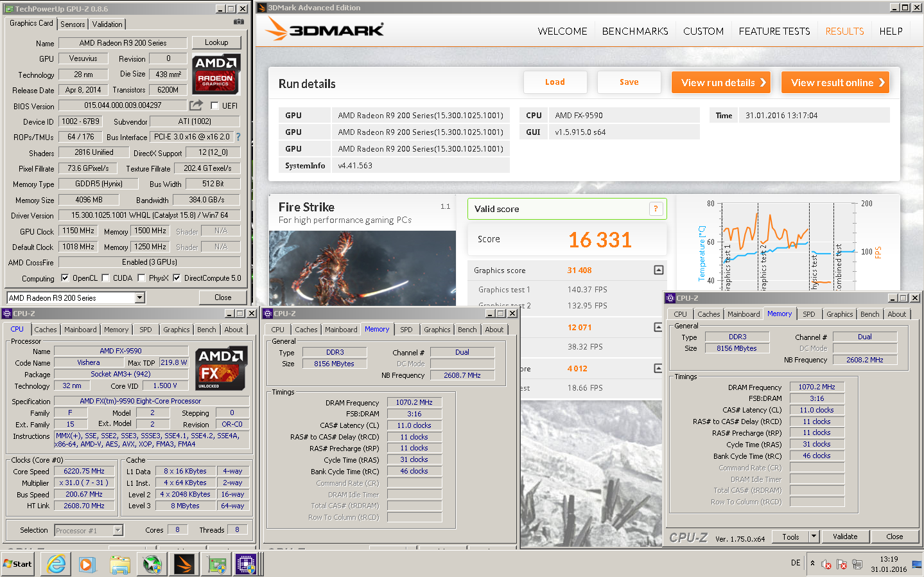Image resolution: width=924 pixels, height=577 pixels.
Task: Toggle the OpenCL computing checkbox
Action: click(65, 278)
